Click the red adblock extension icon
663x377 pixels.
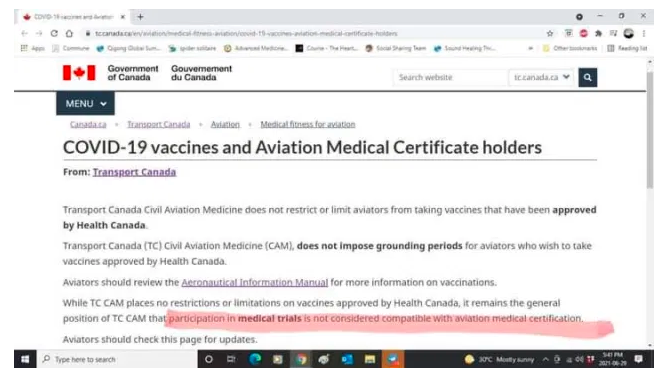(584, 33)
